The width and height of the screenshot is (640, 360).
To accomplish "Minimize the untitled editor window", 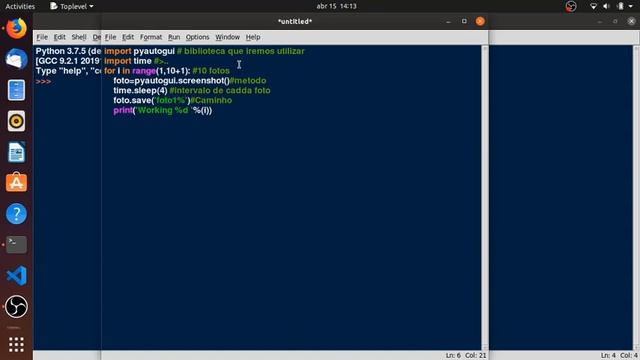I will tap(448, 21).
